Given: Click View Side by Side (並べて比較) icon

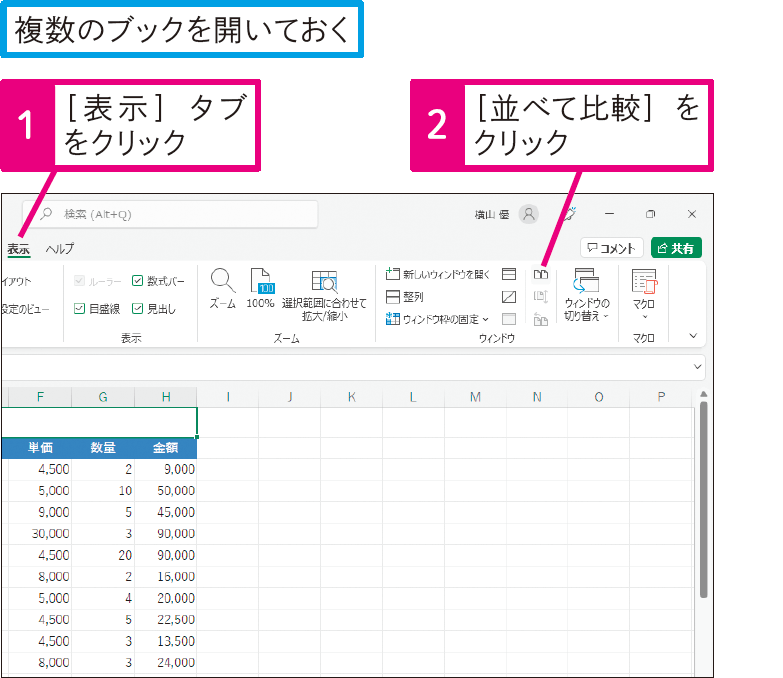Looking at the screenshot, I should coord(541,274).
